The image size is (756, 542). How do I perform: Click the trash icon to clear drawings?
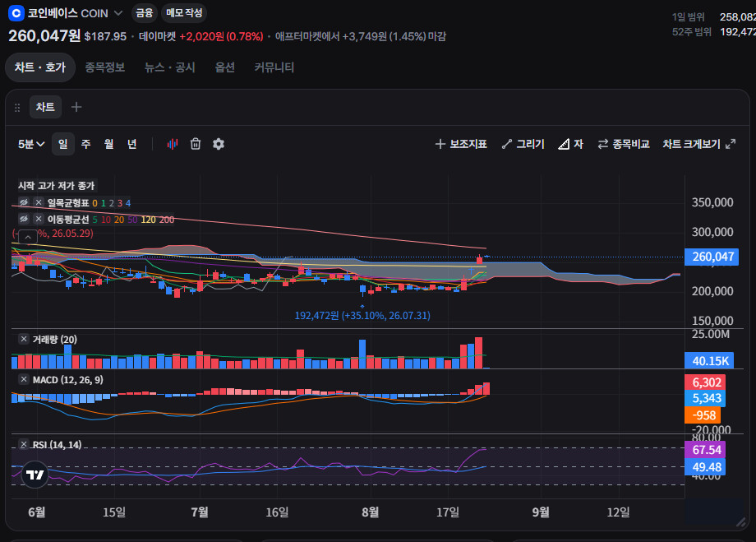click(x=196, y=144)
